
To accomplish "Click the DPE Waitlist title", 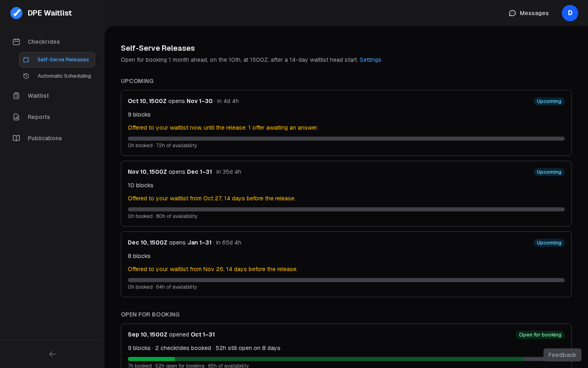I will click(50, 13).
